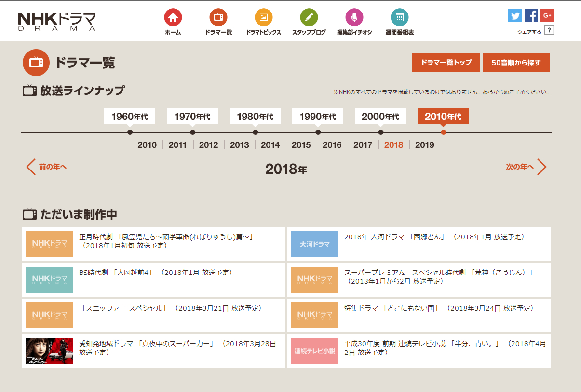Click the timeline dot under 1980年代
This screenshot has height=392, width=581.
[x=255, y=132]
